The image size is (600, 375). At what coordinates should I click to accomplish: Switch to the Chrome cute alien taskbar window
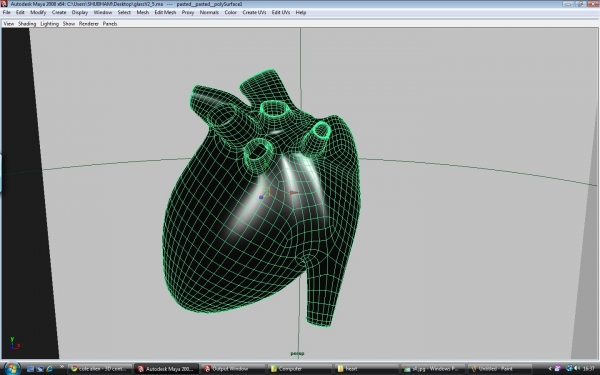pos(100,369)
